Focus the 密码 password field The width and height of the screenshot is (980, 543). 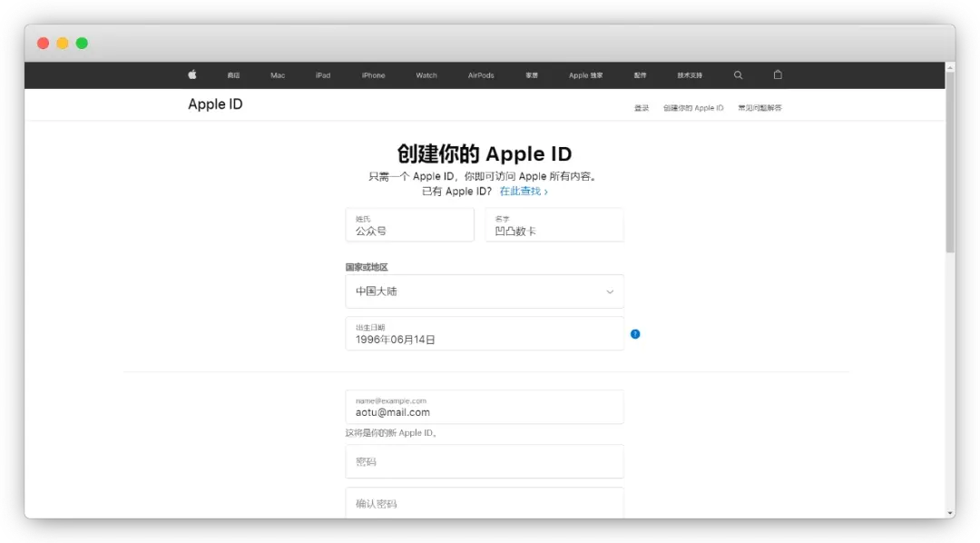[485, 461]
